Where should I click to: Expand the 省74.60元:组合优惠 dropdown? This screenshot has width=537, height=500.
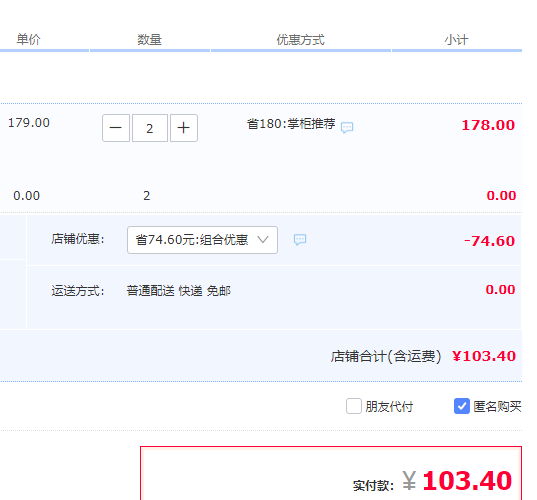pyautogui.click(x=202, y=240)
